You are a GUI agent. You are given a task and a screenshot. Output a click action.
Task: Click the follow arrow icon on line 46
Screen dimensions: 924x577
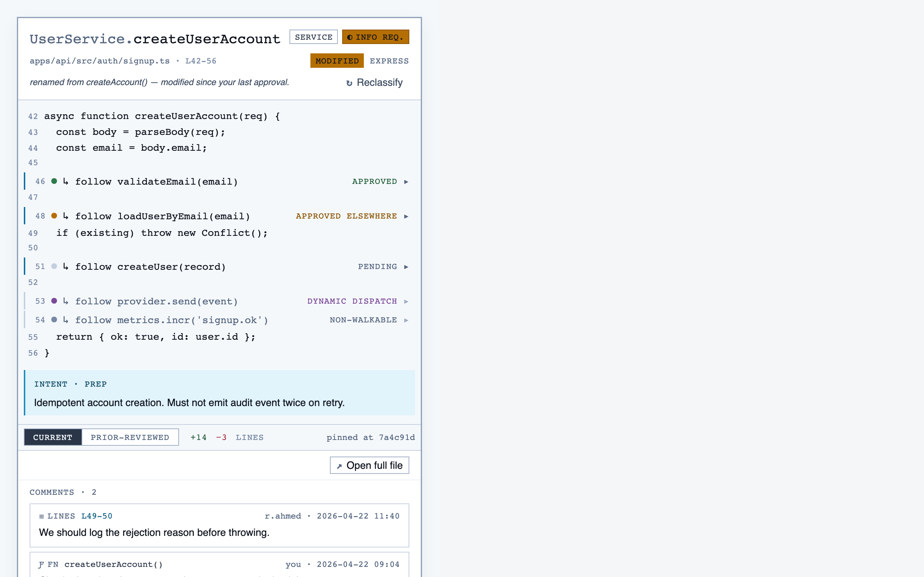point(66,181)
